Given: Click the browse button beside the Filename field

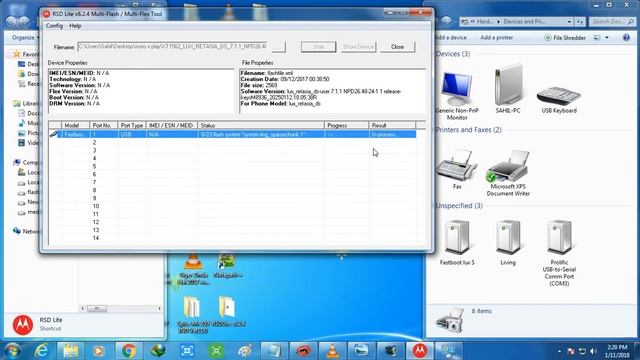Looking at the screenshot, I should coord(279,47).
